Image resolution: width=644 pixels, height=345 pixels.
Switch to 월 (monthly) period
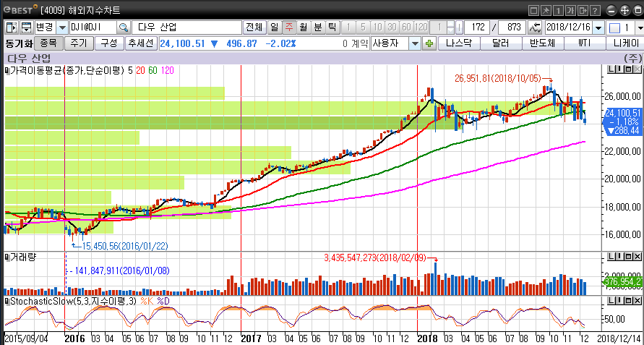[x=304, y=27]
